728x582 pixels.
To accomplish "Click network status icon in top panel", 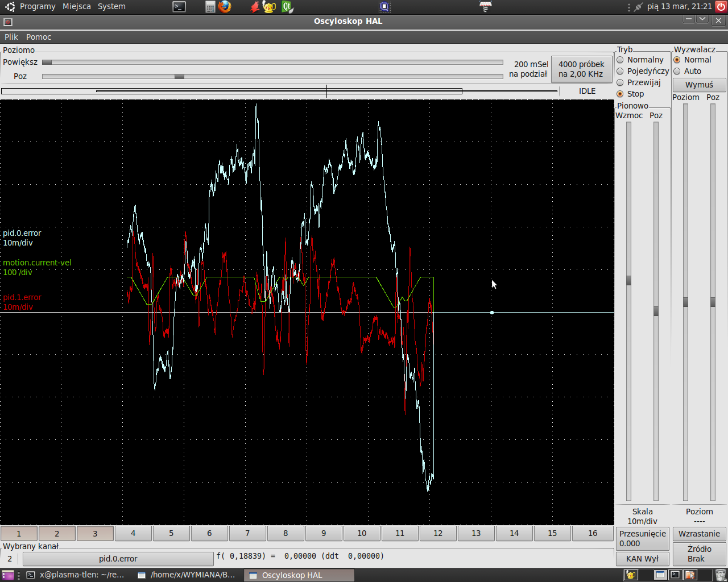I will click(x=638, y=7).
